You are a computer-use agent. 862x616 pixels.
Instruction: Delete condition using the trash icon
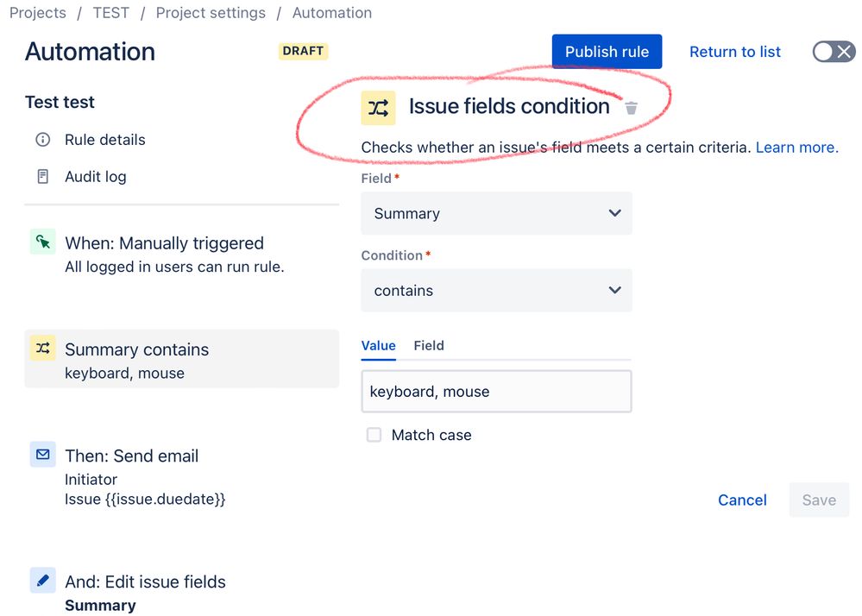[x=631, y=108]
